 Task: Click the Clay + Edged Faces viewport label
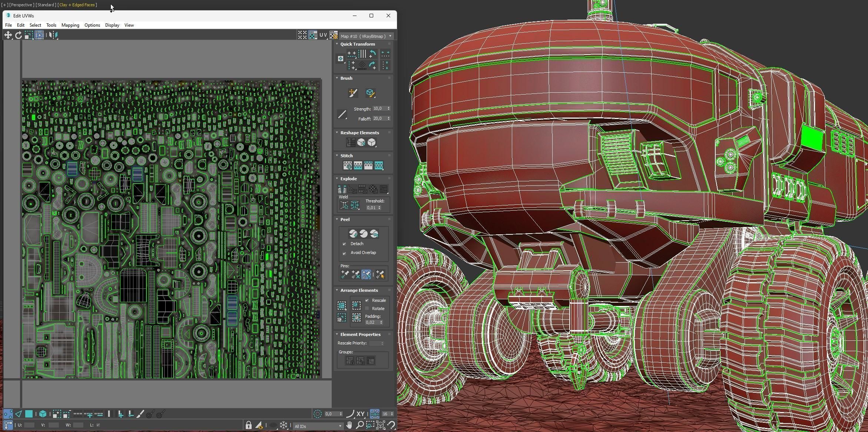point(77,5)
